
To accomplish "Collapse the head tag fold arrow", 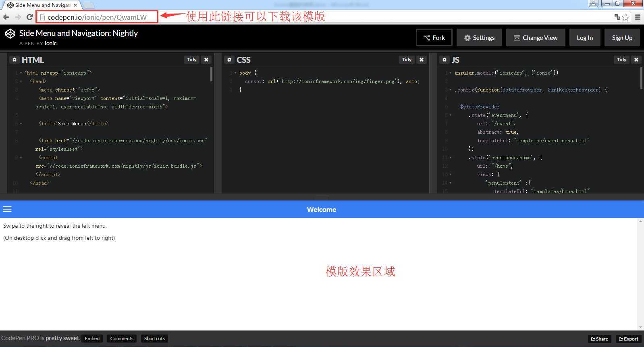I will 21,81.
